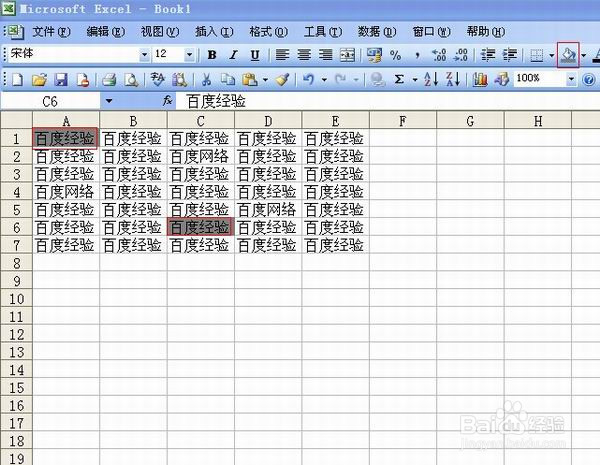Increase decimal places
The height and width of the screenshot is (465, 600).
click(x=439, y=55)
